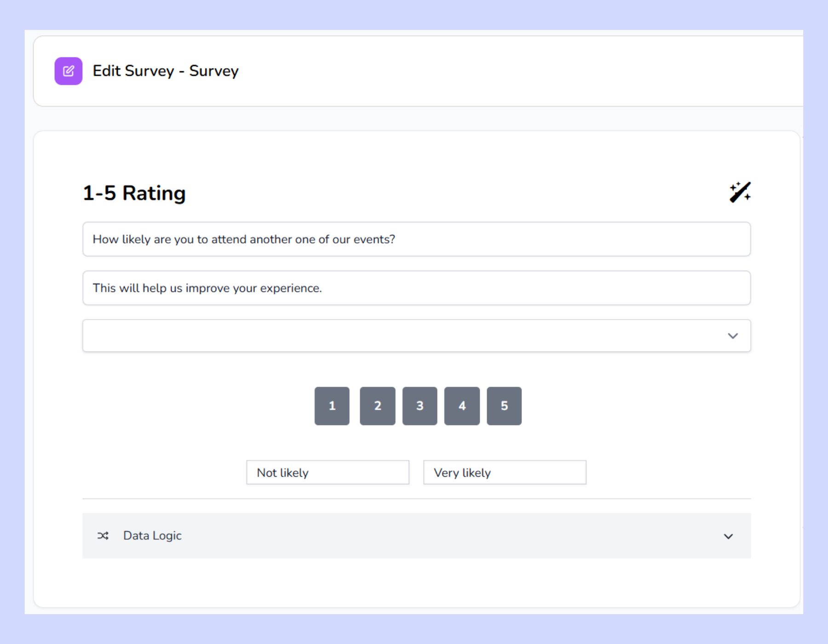This screenshot has width=828, height=644.
Task: Select rating button 1
Action: click(332, 406)
